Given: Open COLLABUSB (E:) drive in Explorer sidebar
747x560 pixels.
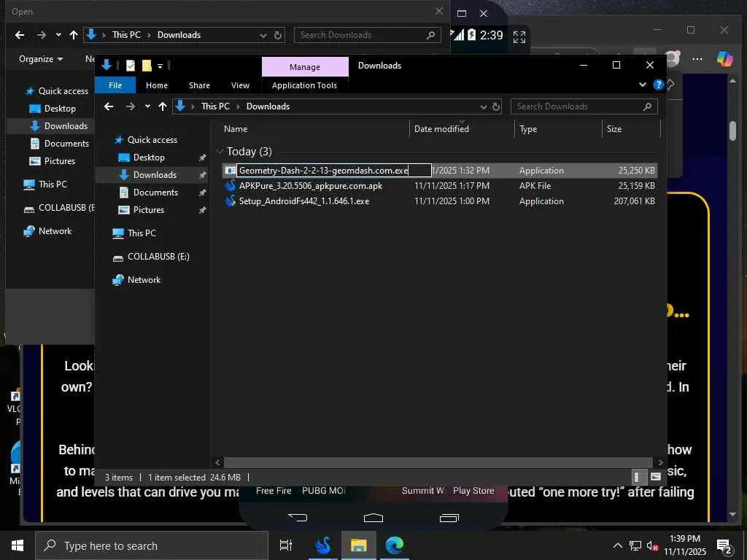Looking at the screenshot, I should pos(158,257).
